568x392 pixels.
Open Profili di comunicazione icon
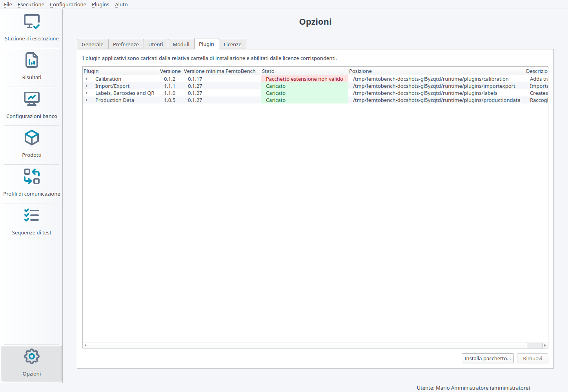[32, 176]
